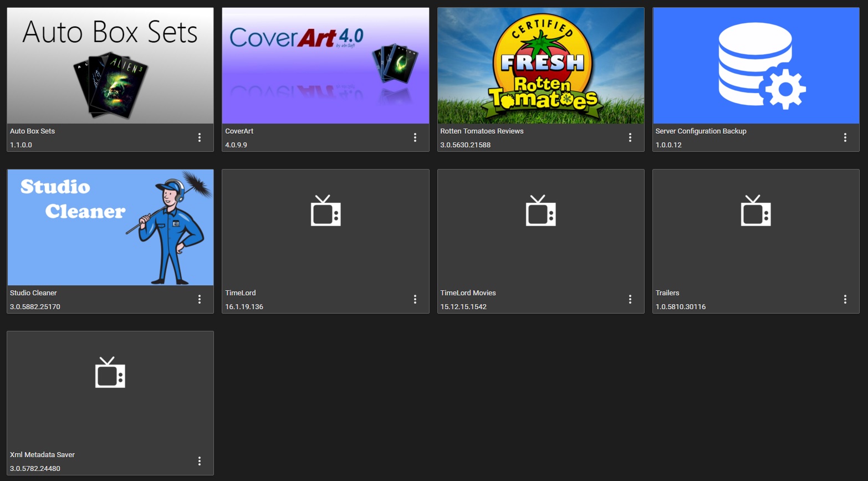Screen dimensions: 868x481
Task: Click the Server Configuration Backup title
Action: pyautogui.click(x=701, y=131)
